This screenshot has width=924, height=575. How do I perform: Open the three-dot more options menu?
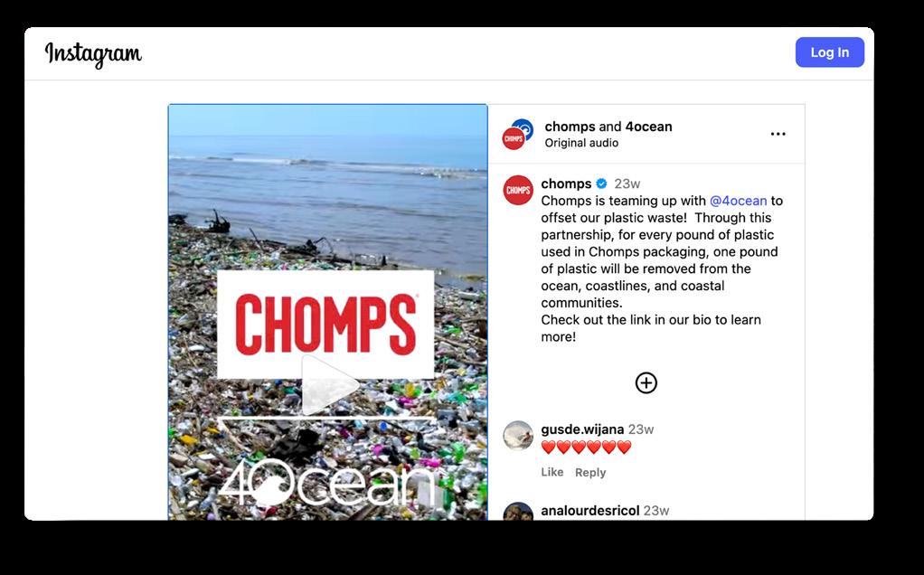point(778,134)
